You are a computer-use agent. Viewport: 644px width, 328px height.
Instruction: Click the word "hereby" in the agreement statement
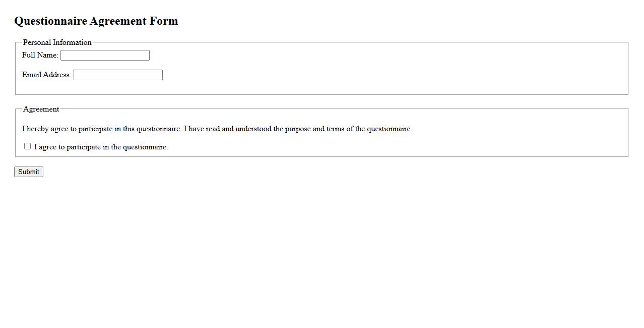click(x=37, y=129)
